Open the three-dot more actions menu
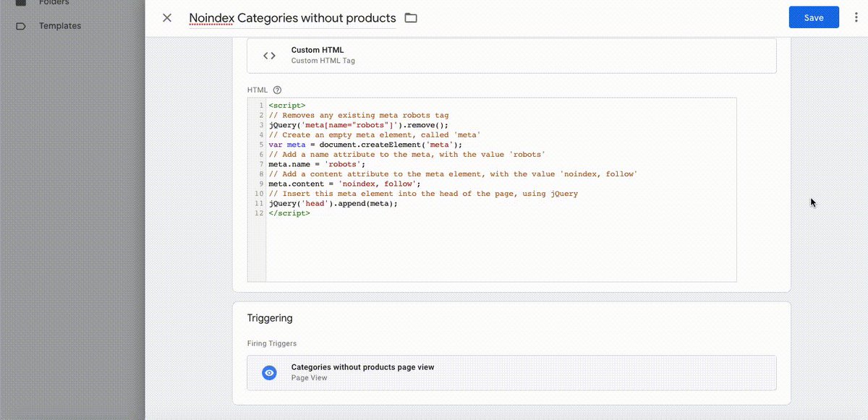Viewport: 868px width, 420px height. 856,17
